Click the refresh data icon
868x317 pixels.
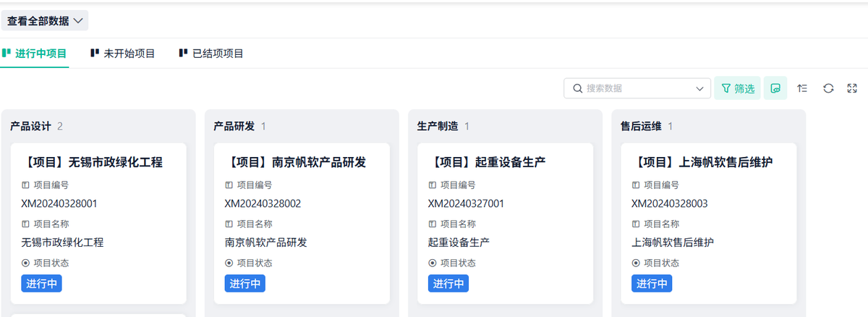coord(829,88)
